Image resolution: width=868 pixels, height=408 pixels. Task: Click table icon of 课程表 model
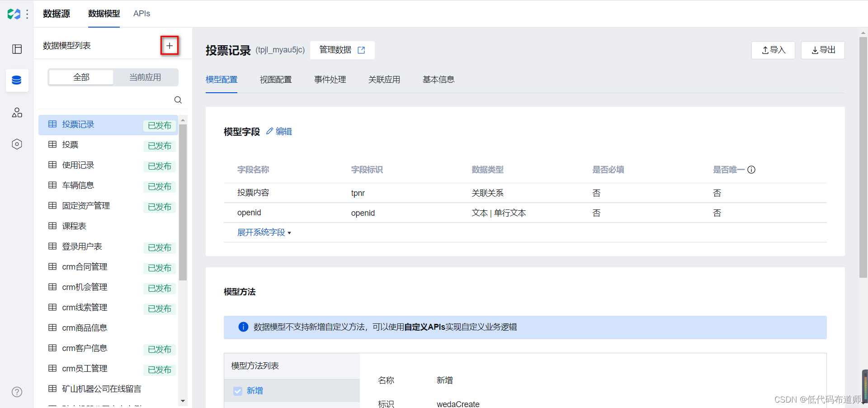click(x=52, y=226)
